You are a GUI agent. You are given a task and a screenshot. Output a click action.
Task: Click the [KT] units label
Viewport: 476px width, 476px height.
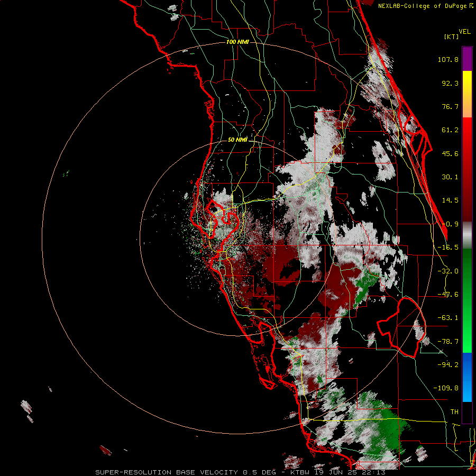(x=451, y=36)
